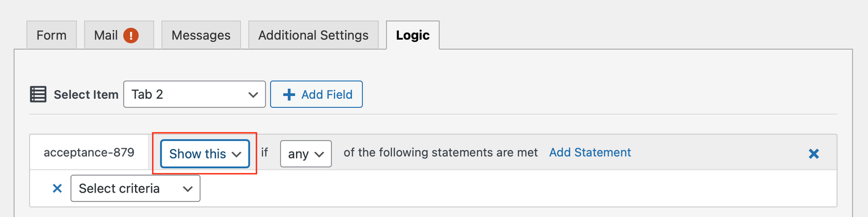The width and height of the screenshot is (868, 217).
Task: Open the Select criteria dropdown
Action: coord(135,188)
